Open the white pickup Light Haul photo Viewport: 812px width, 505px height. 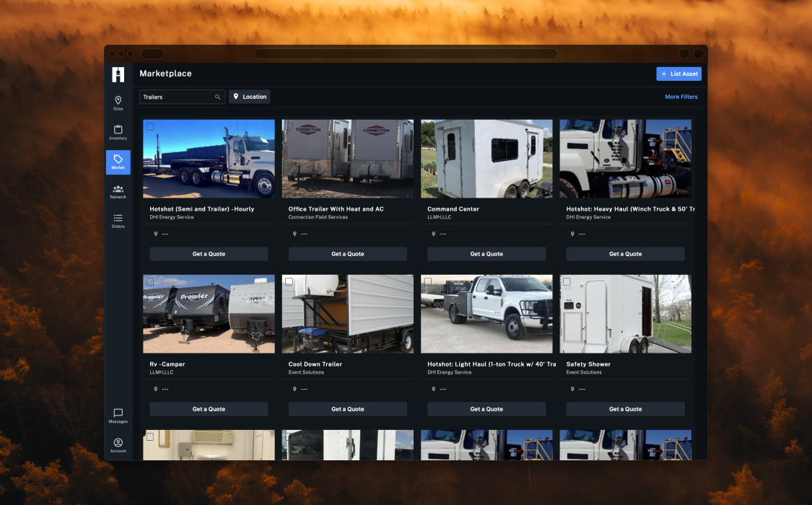point(486,314)
